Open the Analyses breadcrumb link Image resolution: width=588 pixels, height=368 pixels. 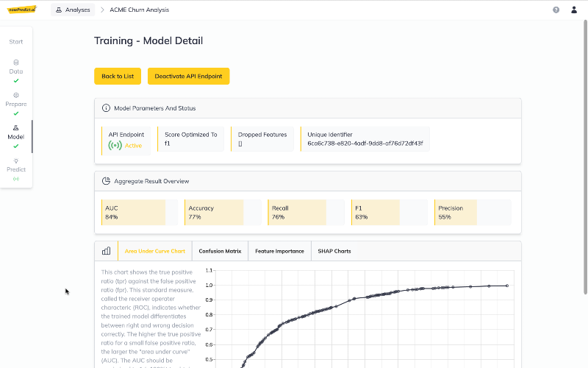pos(73,10)
